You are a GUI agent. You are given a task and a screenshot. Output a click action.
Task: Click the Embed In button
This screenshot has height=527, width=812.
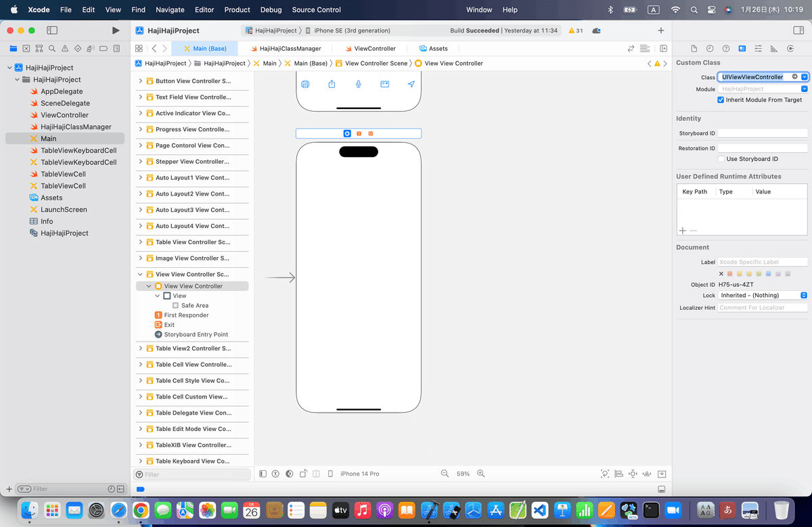[662, 474]
